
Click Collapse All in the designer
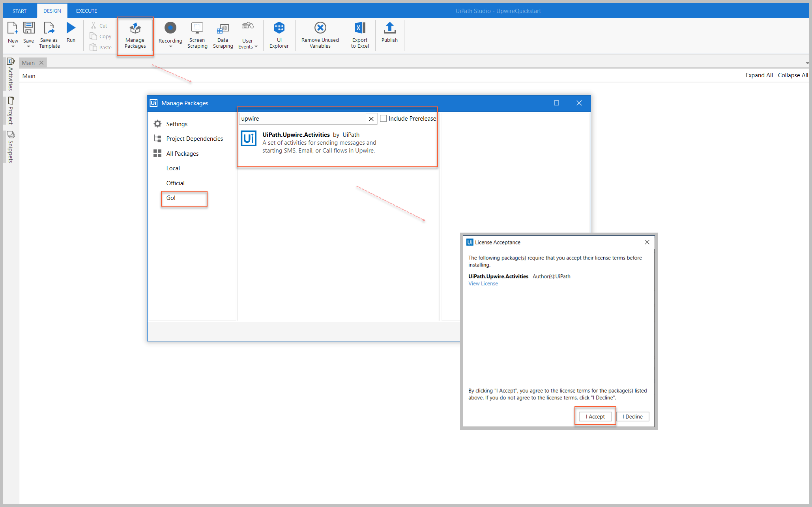click(793, 75)
